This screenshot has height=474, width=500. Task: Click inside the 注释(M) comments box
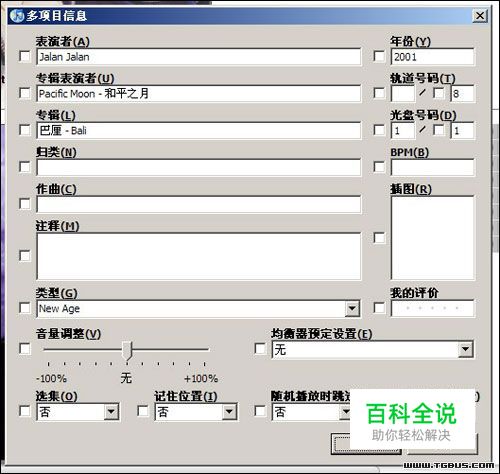pos(199,256)
